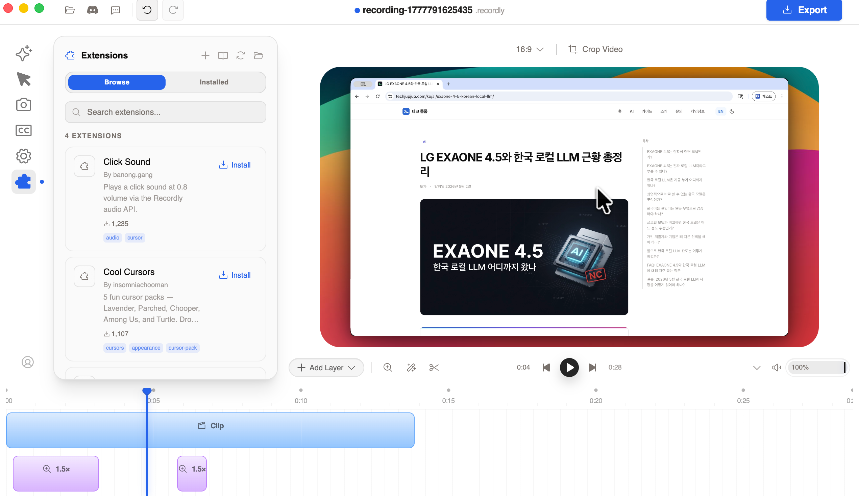Open the Cool Cursors extension title

[129, 272]
